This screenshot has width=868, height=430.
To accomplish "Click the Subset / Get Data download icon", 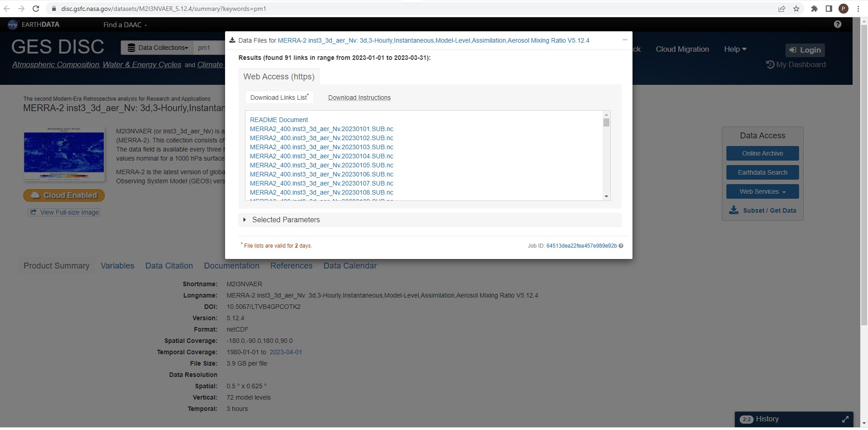I will point(734,210).
